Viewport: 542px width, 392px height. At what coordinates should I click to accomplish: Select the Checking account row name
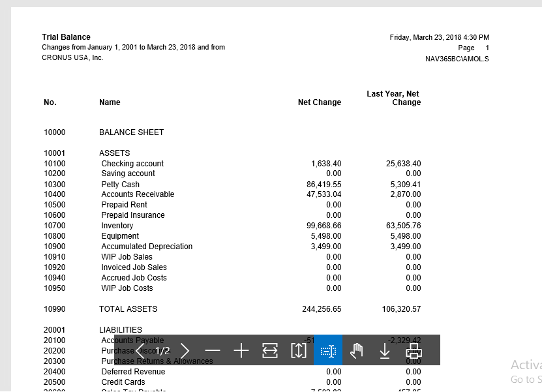[x=132, y=164]
